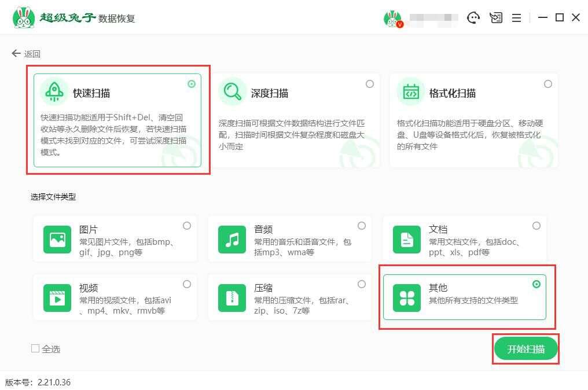Click the 快速扫描 title text
The image size is (588, 390).
pos(91,93)
